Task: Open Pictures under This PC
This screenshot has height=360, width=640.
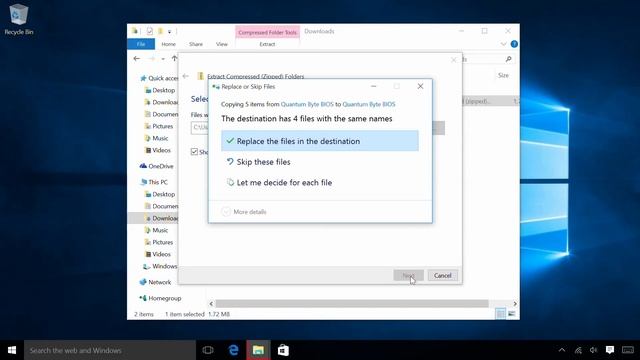Action: 159,242
